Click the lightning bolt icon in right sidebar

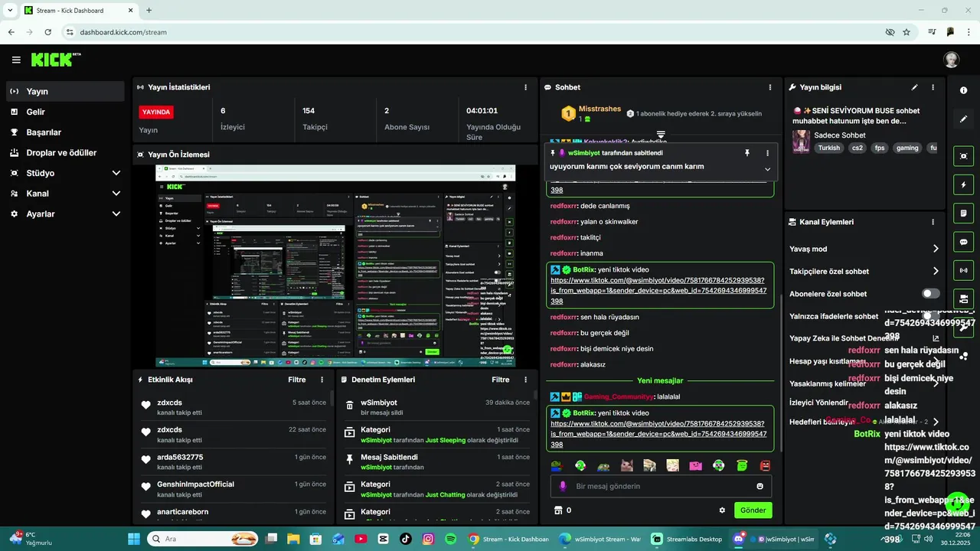coord(963,184)
